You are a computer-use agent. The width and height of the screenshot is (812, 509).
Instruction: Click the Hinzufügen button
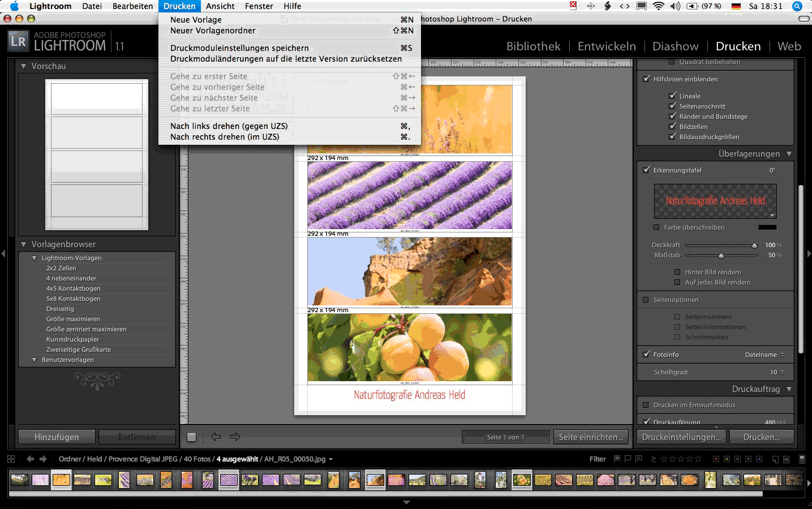pos(57,437)
